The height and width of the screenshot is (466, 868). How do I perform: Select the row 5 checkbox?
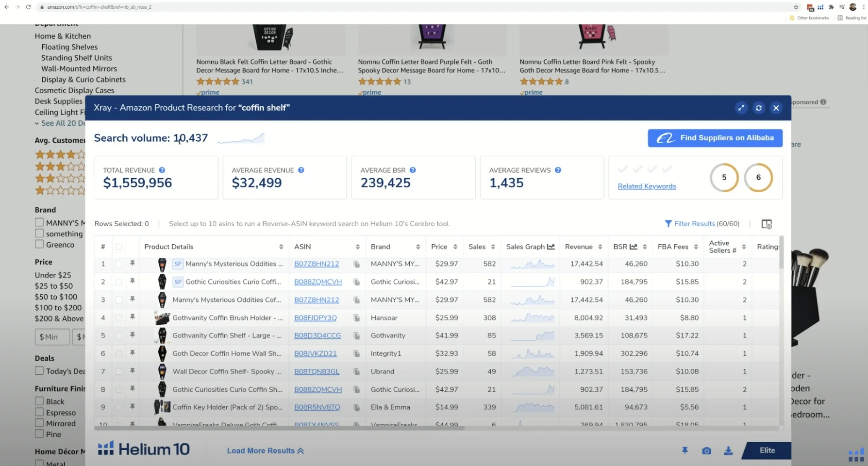[118, 336]
